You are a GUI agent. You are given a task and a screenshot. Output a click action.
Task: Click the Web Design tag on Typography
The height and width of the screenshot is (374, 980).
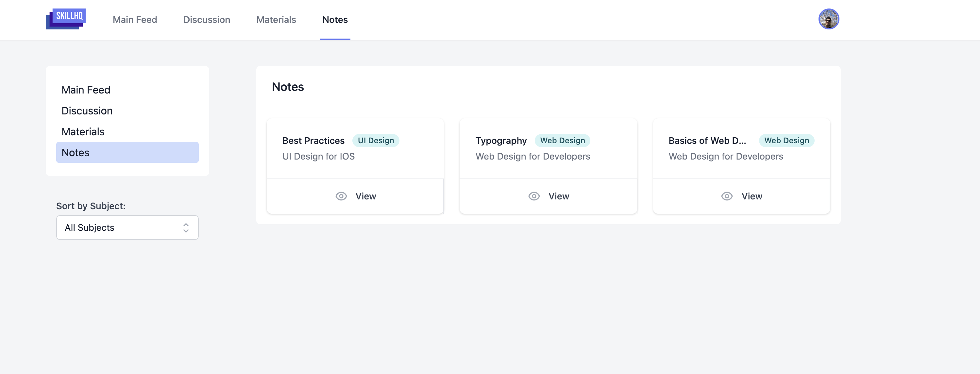pos(562,140)
